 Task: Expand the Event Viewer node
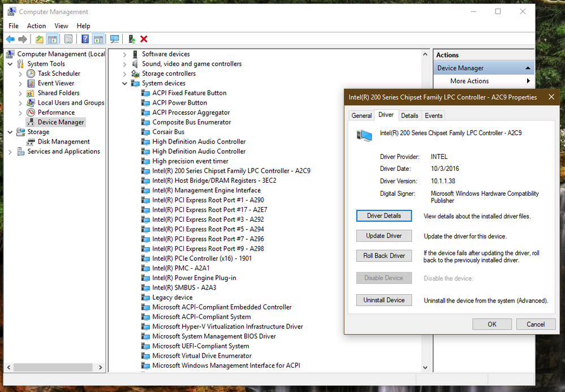pos(20,83)
